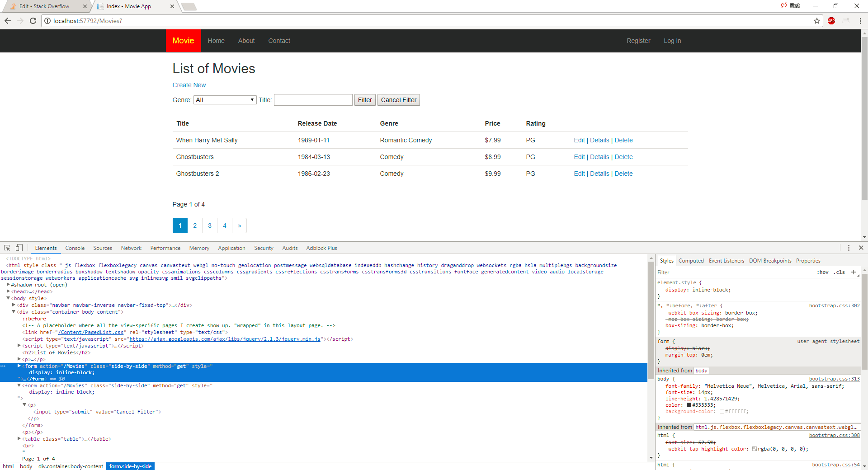Toggle the .cls class editor
This screenshot has height=470, width=868.
click(x=840, y=273)
